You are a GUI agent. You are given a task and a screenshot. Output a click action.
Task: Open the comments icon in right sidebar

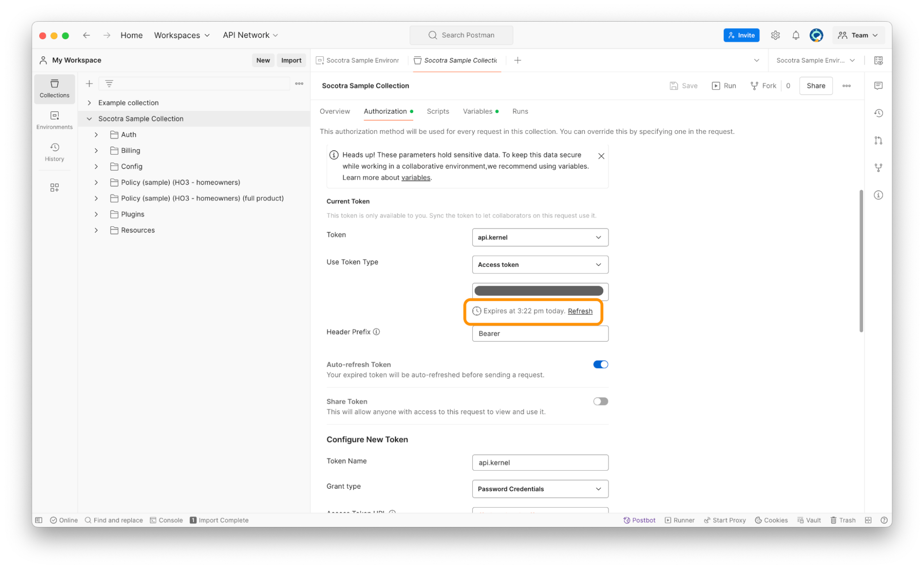(878, 86)
